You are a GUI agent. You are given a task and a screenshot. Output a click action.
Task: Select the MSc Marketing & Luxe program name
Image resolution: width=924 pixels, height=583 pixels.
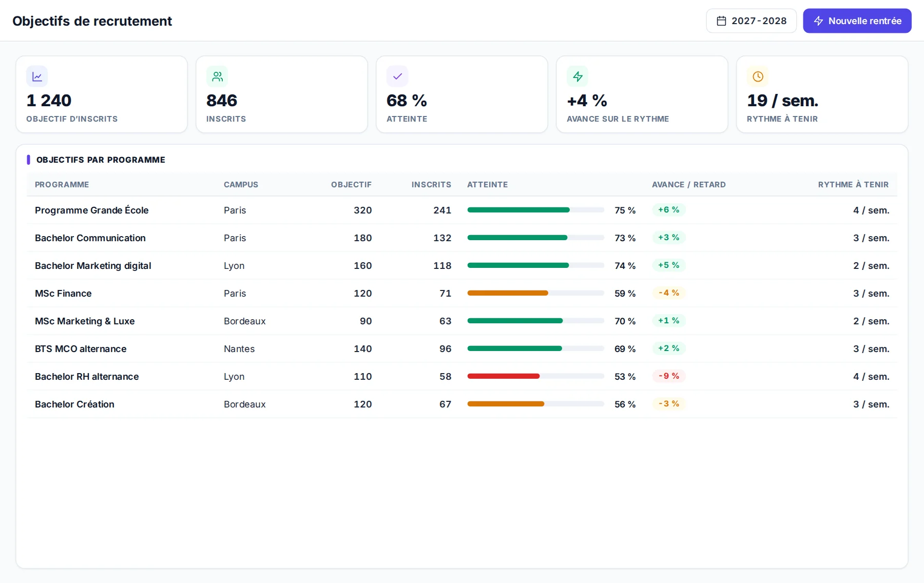85,321
